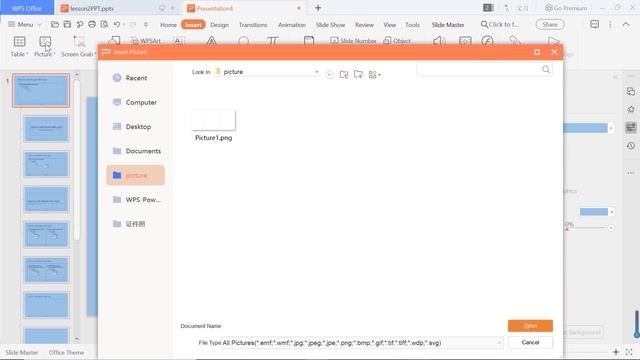Click the Save icon in quick access toolbar
The height and width of the screenshot is (360, 640).
[67, 24]
